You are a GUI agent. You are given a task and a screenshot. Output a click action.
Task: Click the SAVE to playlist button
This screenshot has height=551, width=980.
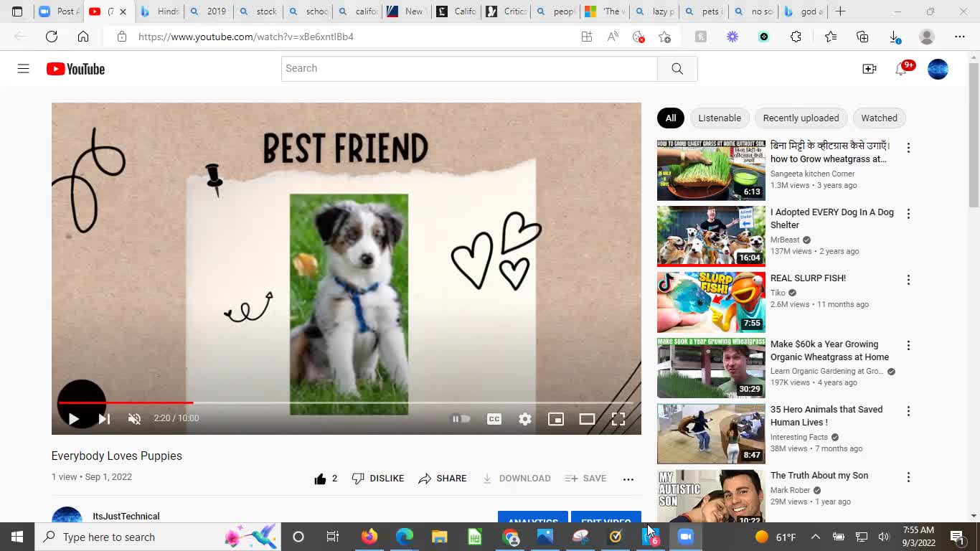tap(585, 479)
